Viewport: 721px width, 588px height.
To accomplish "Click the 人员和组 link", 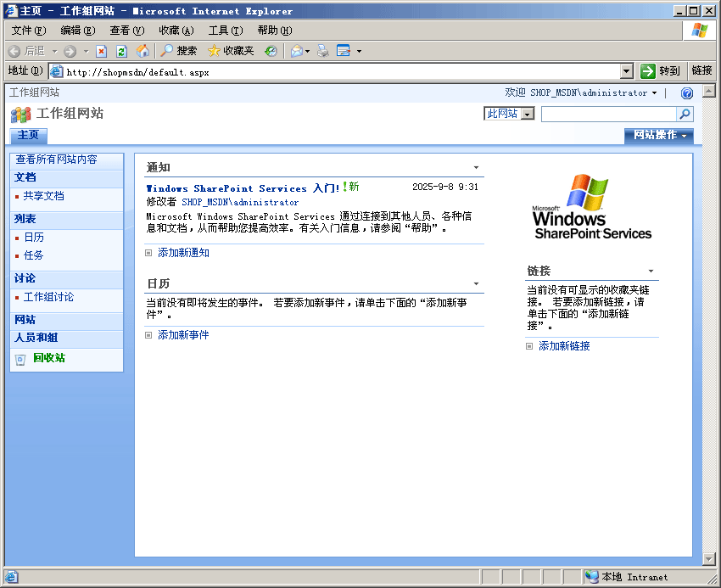I will click(x=36, y=338).
